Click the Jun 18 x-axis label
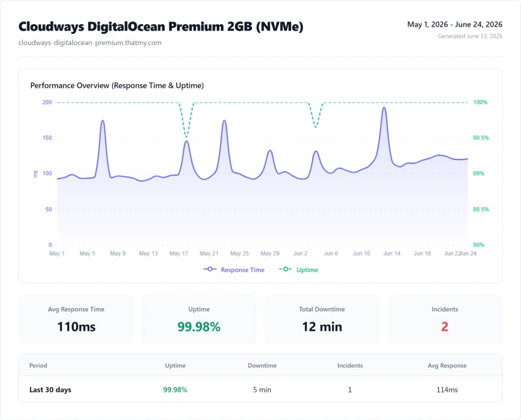 coord(422,253)
